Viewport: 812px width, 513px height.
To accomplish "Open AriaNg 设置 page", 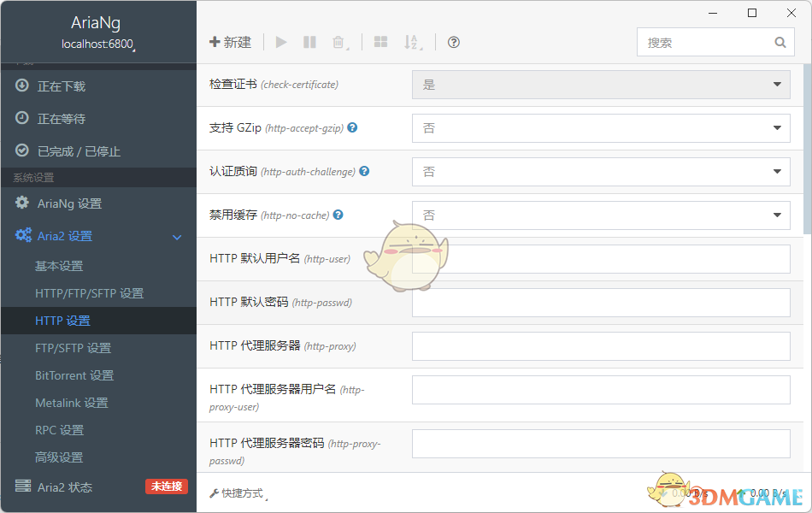I will click(x=98, y=203).
